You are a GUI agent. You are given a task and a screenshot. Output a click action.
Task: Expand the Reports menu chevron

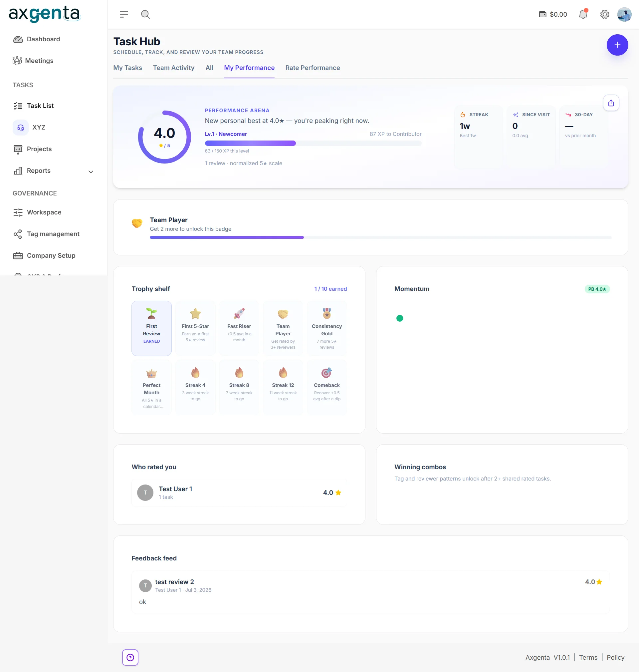pos(91,171)
